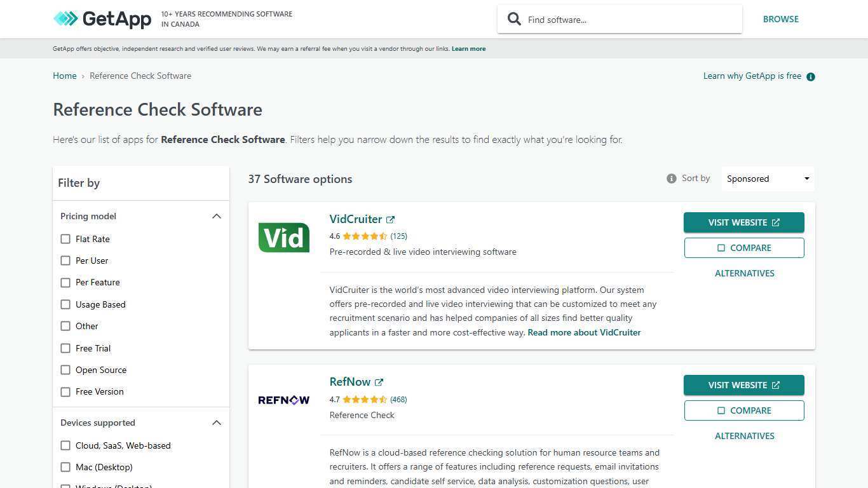Click the external link icon beside RefNow
The width and height of the screenshot is (868, 488).
coord(379,381)
